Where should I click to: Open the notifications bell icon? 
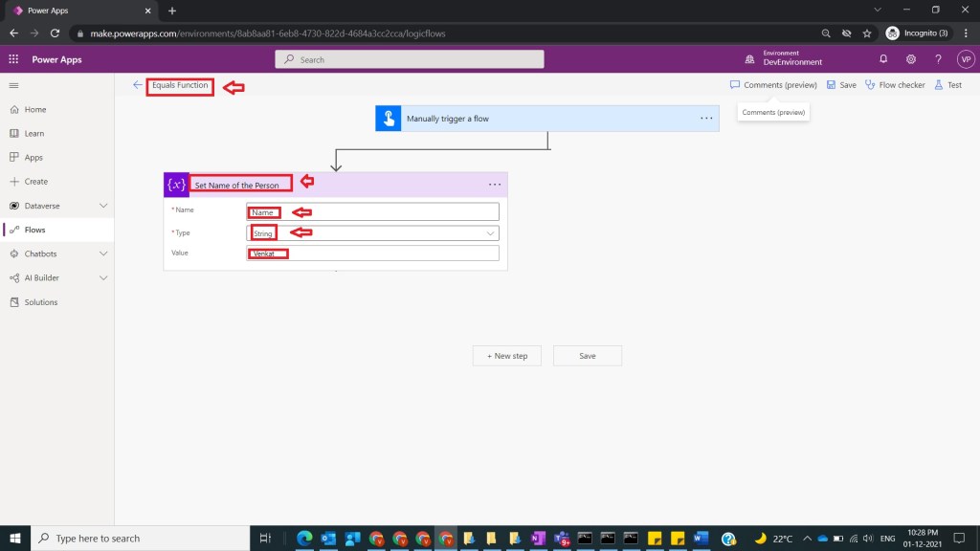coord(883,59)
